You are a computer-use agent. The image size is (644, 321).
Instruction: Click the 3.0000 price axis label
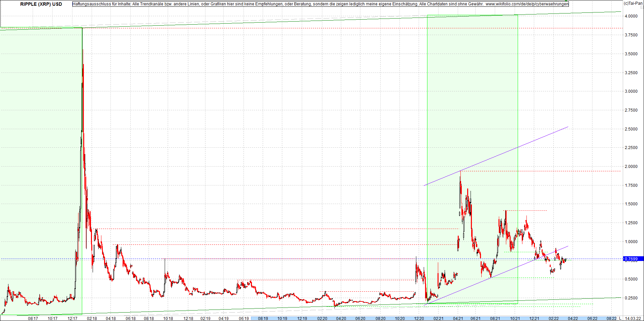pos(631,91)
